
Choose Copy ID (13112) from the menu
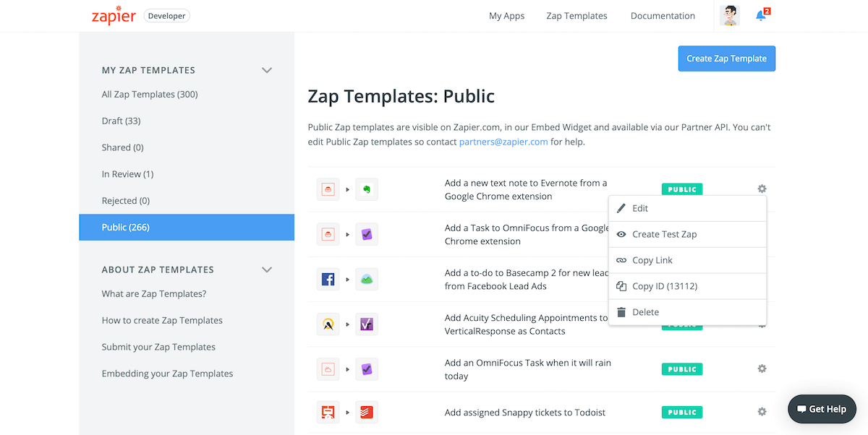click(x=687, y=286)
